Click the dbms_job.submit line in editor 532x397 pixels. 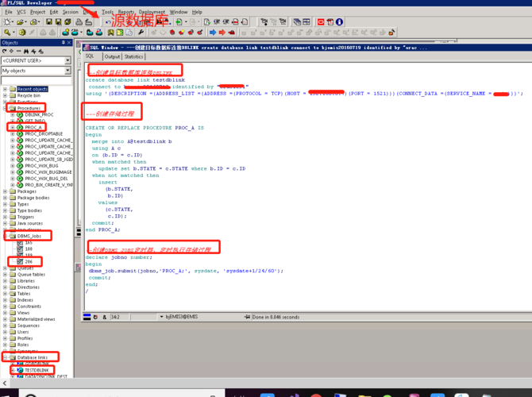[186, 271]
